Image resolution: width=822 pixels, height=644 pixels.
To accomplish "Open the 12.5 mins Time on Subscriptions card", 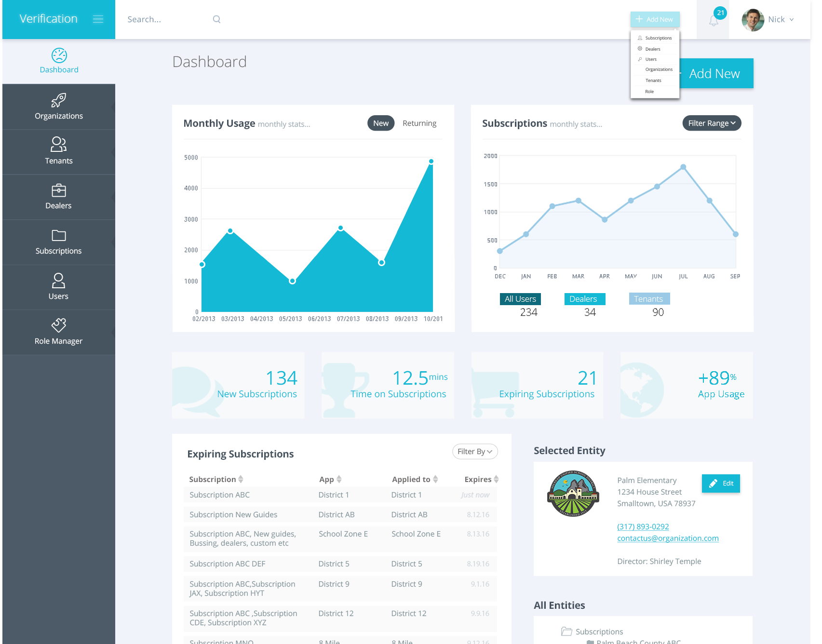I will pos(388,385).
